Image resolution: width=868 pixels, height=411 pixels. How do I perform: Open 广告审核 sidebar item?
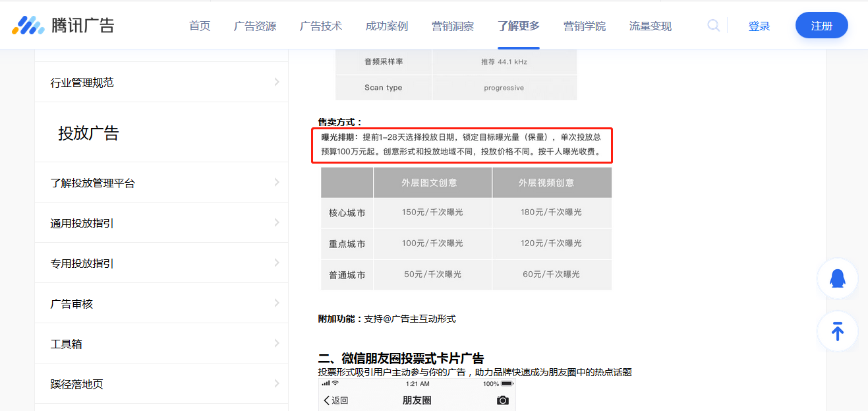161,303
